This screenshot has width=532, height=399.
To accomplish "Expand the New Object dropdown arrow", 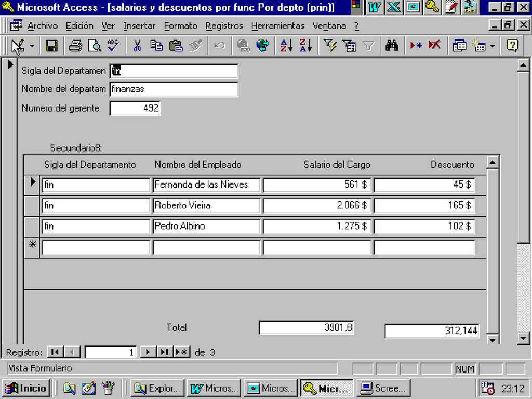I will coord(493,46).
